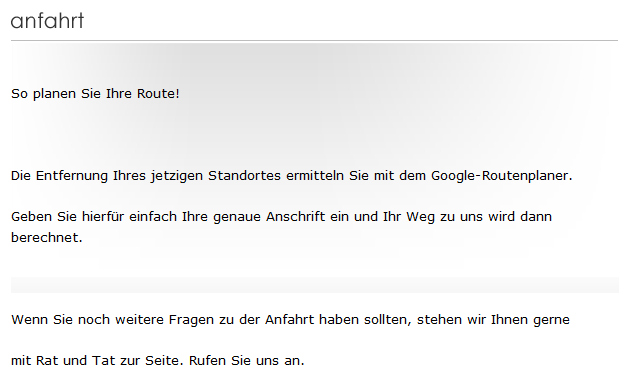630x386 pixels.
Task: Click the word "Google-Routenplaner"
Action: tap(500, 176)
